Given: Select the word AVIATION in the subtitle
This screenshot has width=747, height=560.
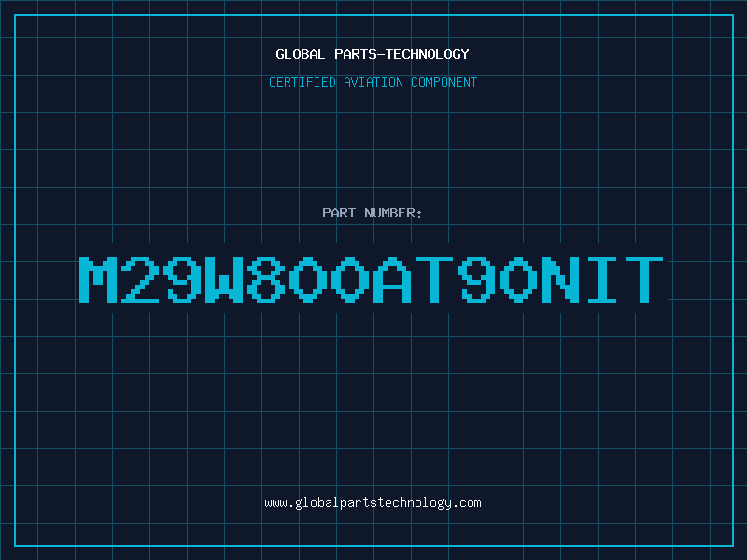Looking at the screenshot, I should point(373,82).
